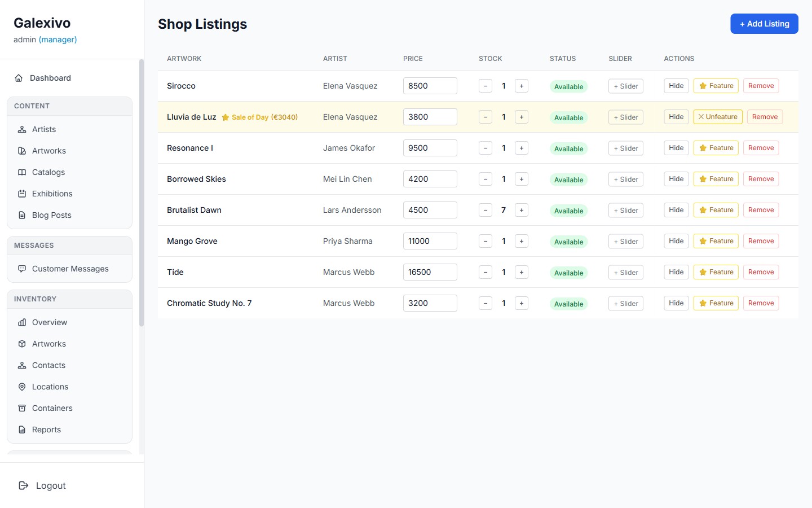This screenshot has height=508, width=812.
Task: Click the Containers icon in sidebar
Action: tap(21, 408)
